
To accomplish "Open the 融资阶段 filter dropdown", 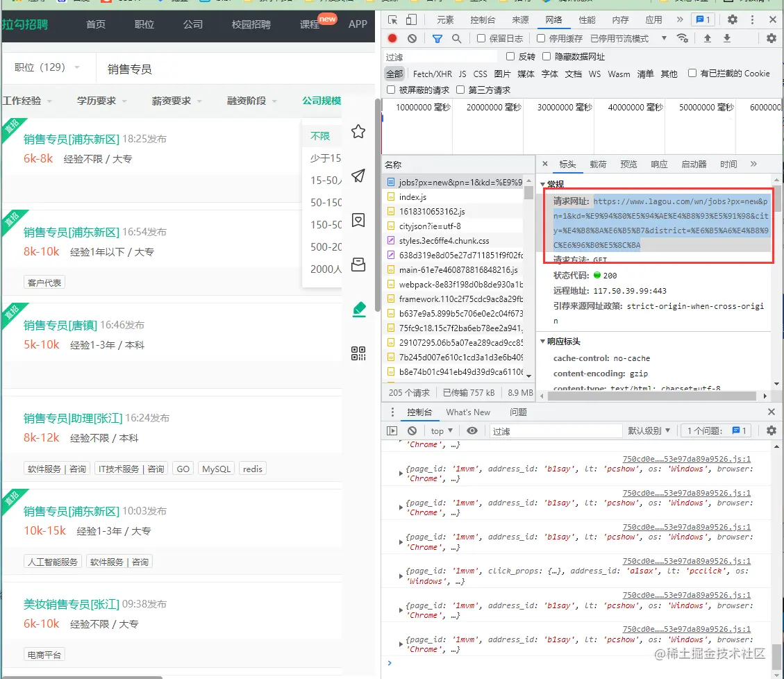I will pyautogui.click(x=252, y=101).
